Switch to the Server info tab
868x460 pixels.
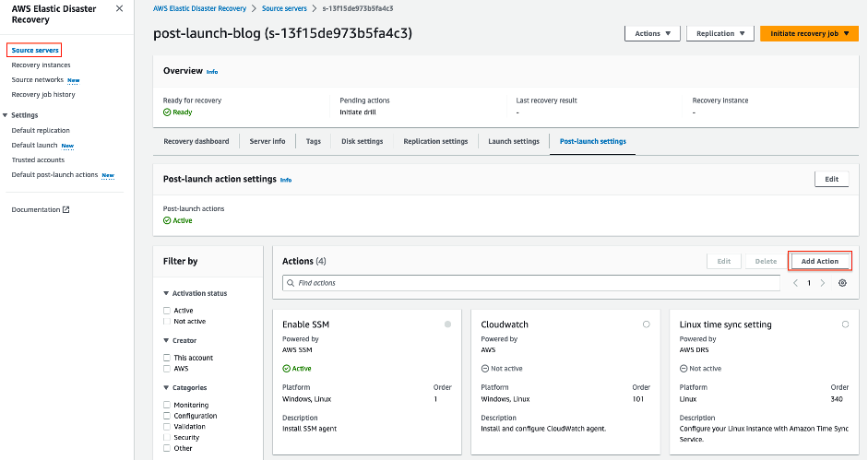point(268,142)
